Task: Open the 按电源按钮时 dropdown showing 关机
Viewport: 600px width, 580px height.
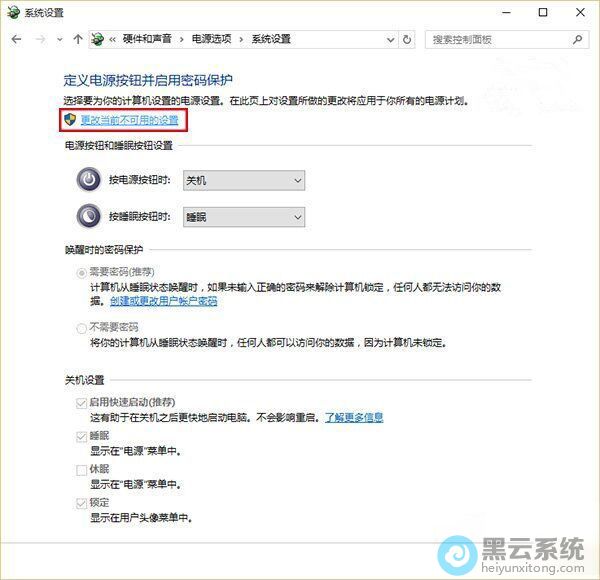Action: click(244, 180)
